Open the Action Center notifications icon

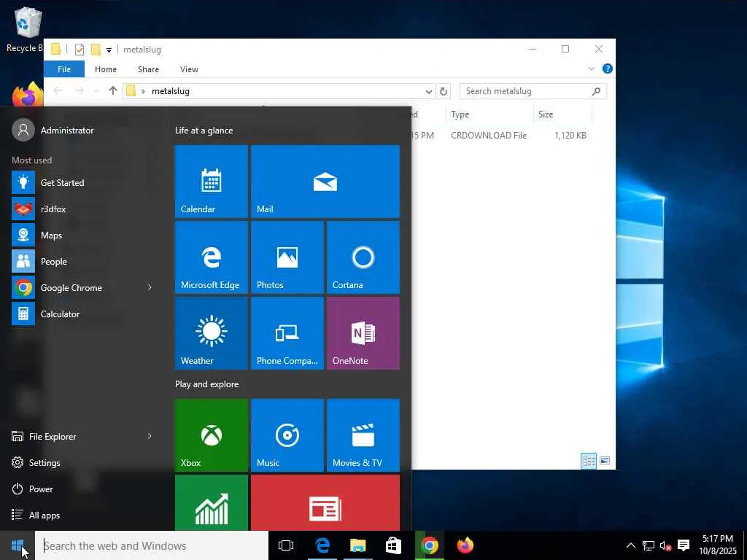click(x=684, y=545)
